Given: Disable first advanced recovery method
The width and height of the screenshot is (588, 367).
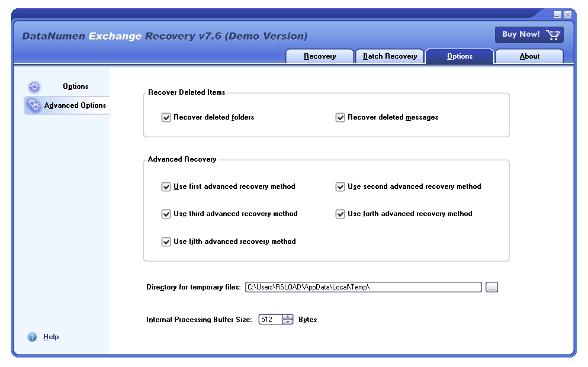Looking at the screenshot, I should click(x=166, y=186).
